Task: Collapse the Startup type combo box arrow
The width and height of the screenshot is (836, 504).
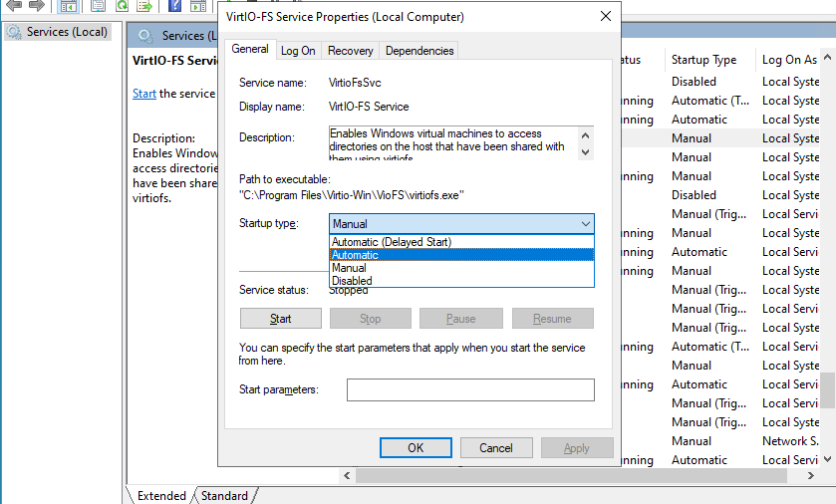Action: click(585, 224)
